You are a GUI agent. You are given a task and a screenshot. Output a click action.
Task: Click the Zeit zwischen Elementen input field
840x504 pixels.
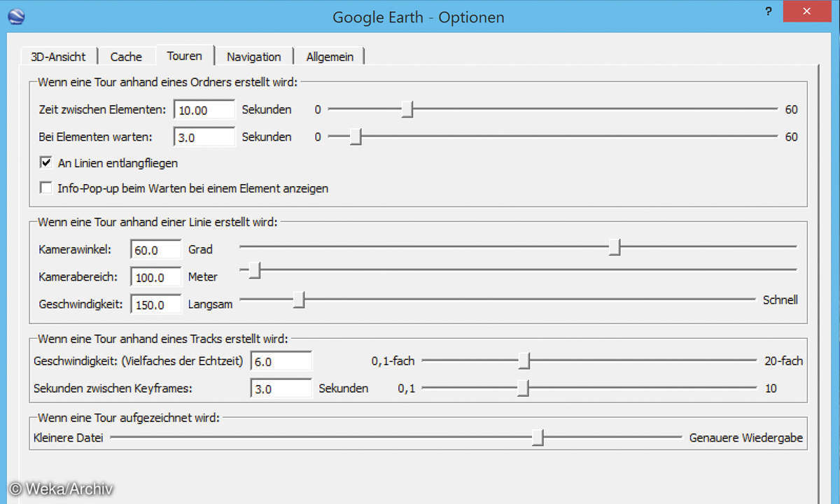204,110
